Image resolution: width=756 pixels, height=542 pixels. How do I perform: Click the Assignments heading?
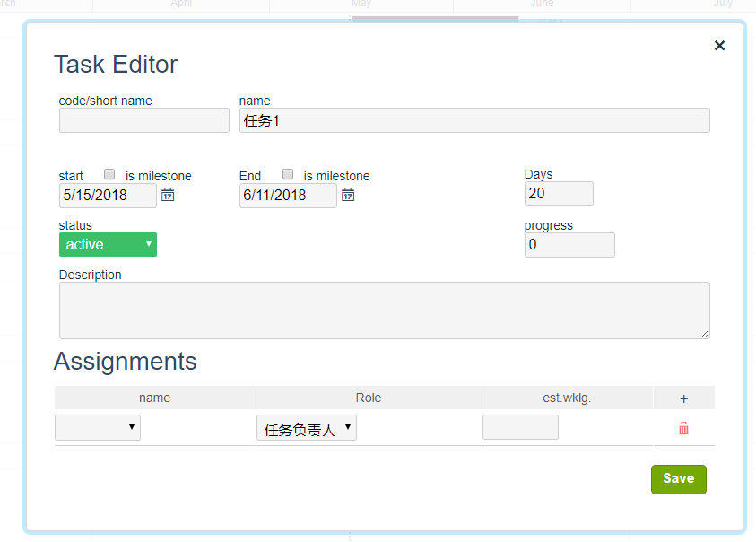coord(126,362)
